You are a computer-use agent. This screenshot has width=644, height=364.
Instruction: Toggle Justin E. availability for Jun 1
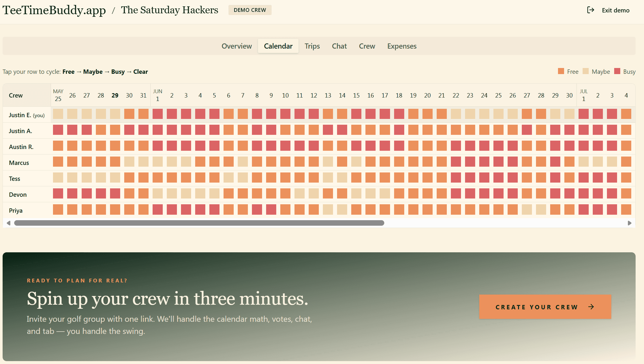point(158,114)
